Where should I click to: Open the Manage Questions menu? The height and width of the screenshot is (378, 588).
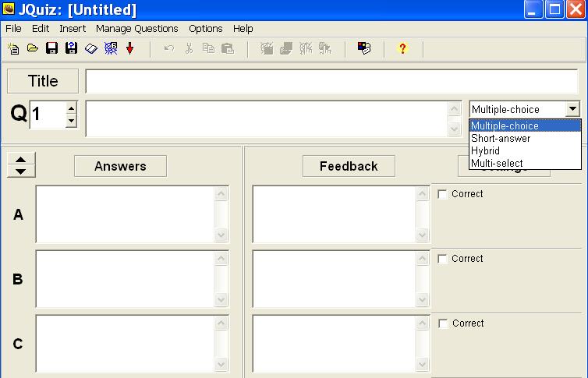[137, 29]
